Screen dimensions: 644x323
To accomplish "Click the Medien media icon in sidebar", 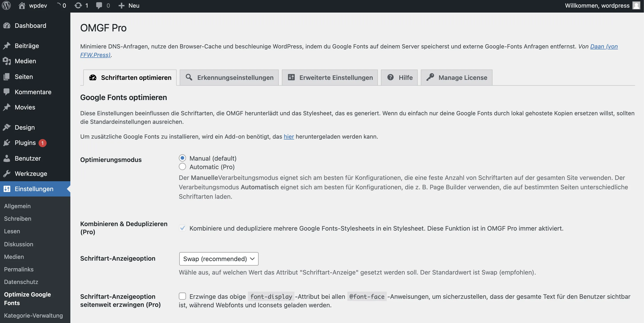I will coord(7,61).
